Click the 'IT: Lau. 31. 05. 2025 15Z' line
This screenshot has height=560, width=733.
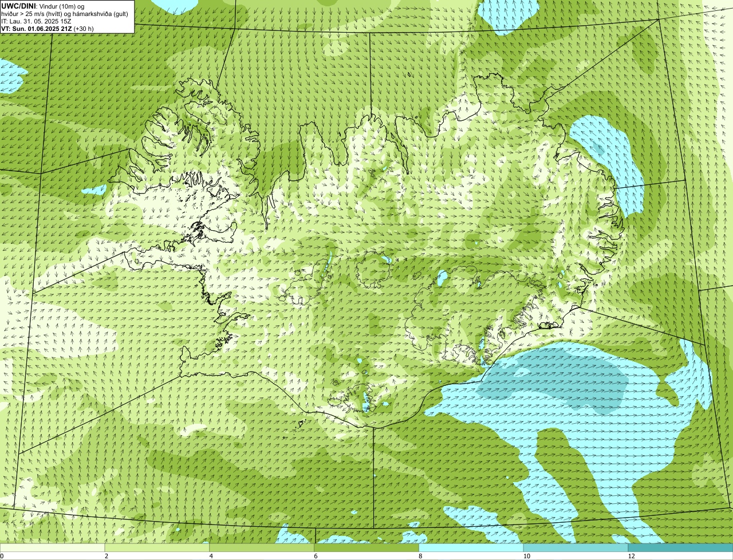click(36, 21)
